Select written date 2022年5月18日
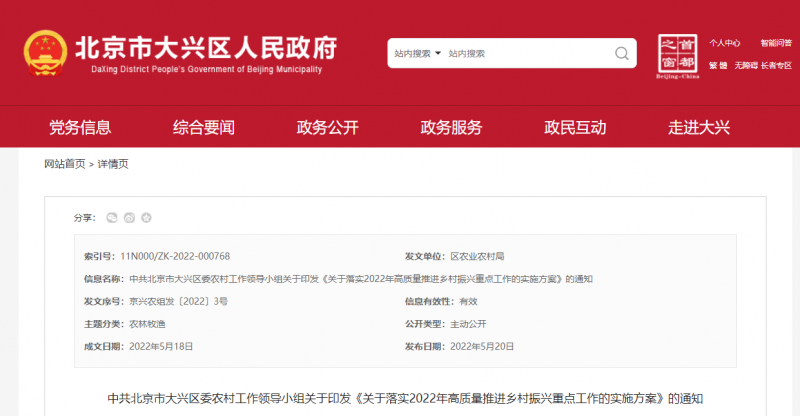 161,346
